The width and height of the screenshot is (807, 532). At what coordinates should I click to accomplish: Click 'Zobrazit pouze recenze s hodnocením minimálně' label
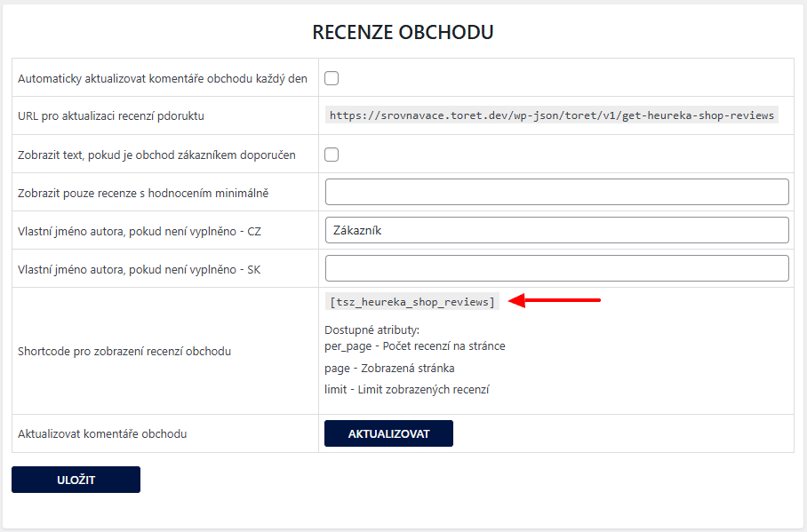click(x=143, y=194)
